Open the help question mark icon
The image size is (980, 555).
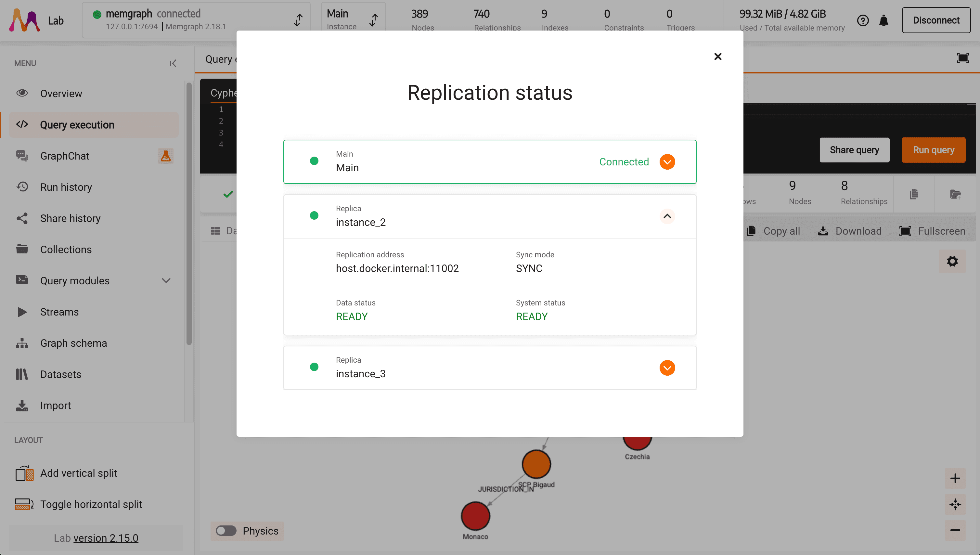(x=863, y=20)
